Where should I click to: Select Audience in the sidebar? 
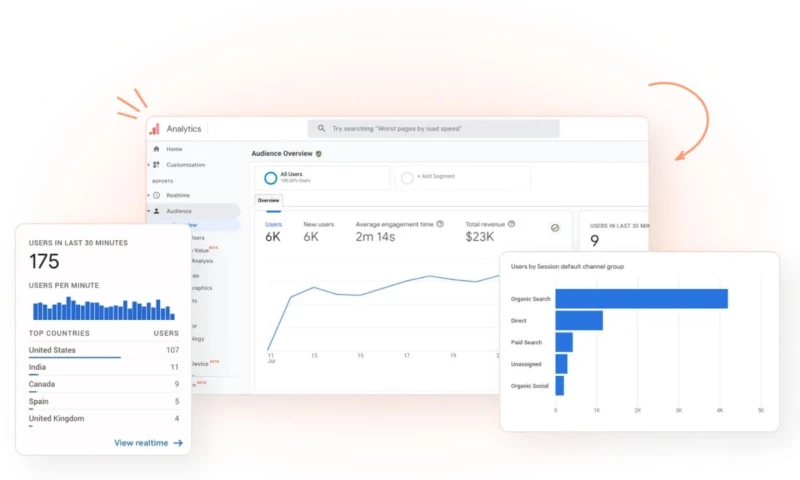pyautogui.click(x=193, y=211)
